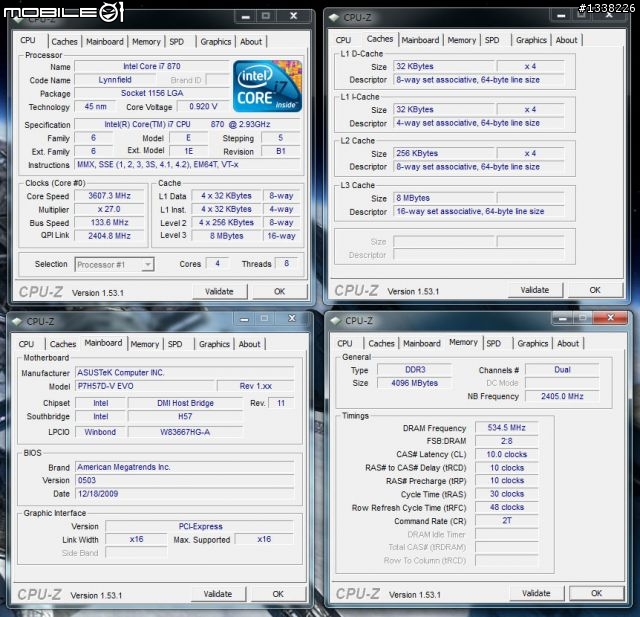
Task: Click OK in the Mainboard window
Action: [278, 594]
